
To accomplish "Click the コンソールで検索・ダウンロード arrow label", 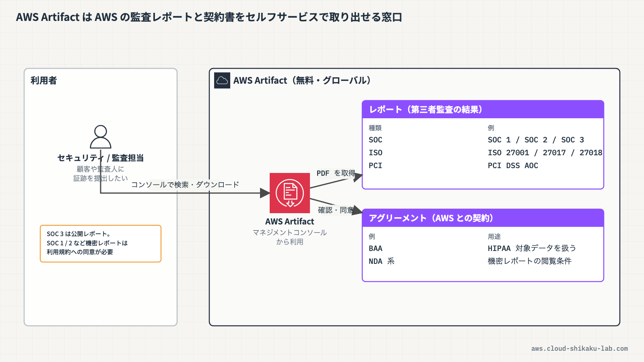I will pos(185,185).
